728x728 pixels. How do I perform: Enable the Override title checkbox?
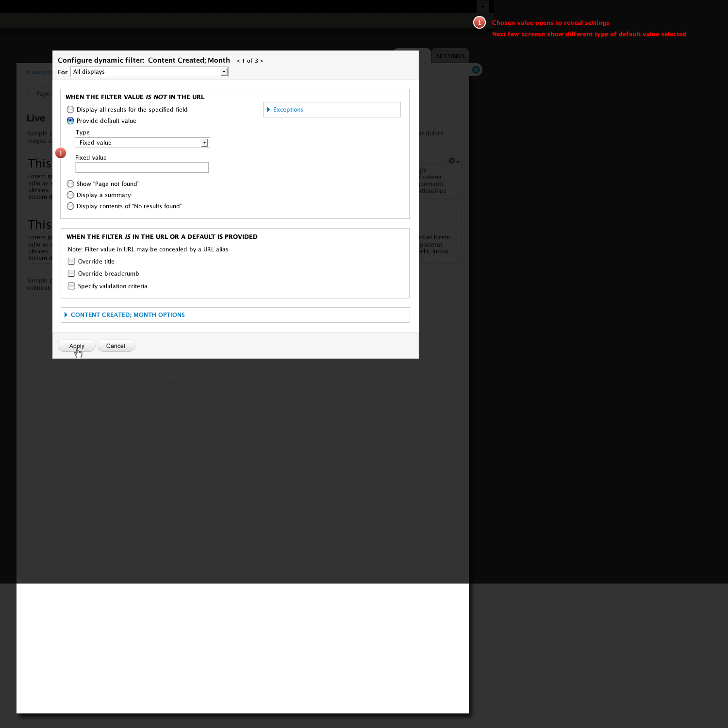[72, 262]
